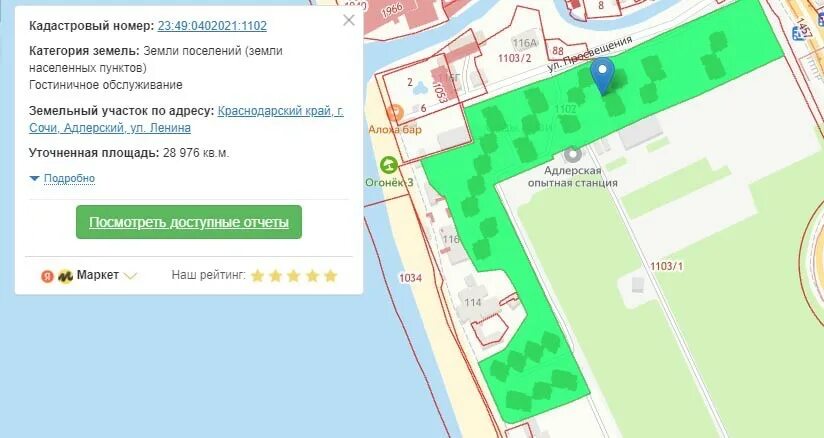The width and height of the screenshot is (824, 438).
Task: Open the Маркет dropdown chevron
Action: (130, 276)
